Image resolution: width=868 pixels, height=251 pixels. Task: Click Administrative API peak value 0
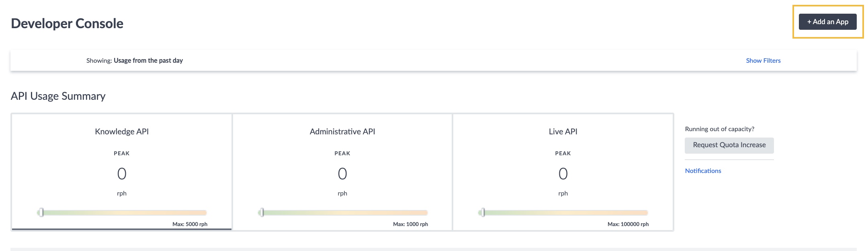[x=342, y=174]
